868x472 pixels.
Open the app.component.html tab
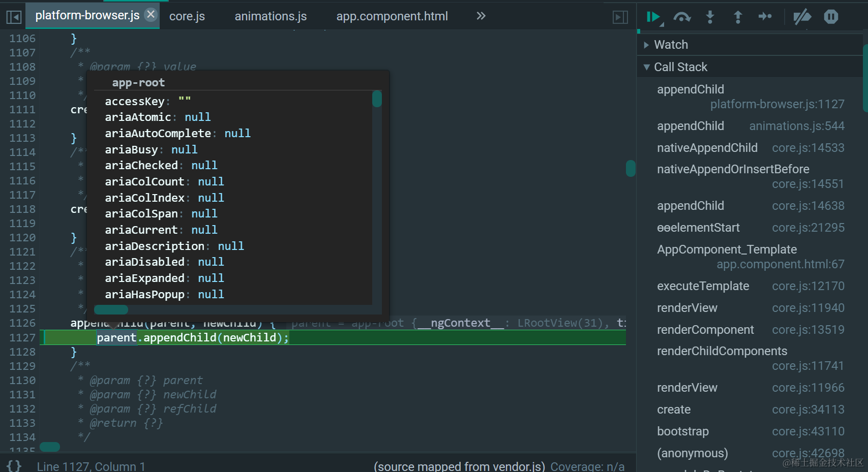click(x=392, y=16)
